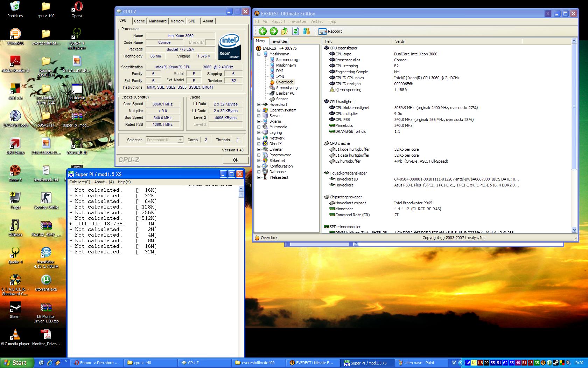Open the Steam desktop icon
The image size is (588, 368).
tap(15, 310)
